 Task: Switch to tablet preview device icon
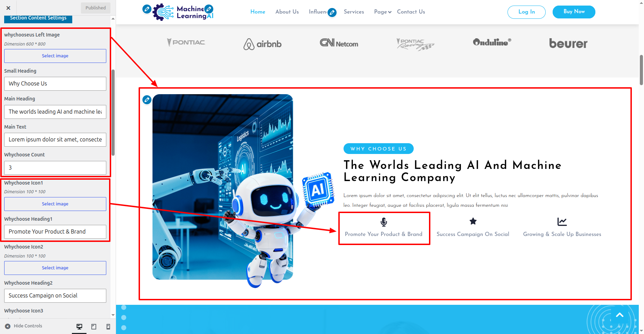94,326
